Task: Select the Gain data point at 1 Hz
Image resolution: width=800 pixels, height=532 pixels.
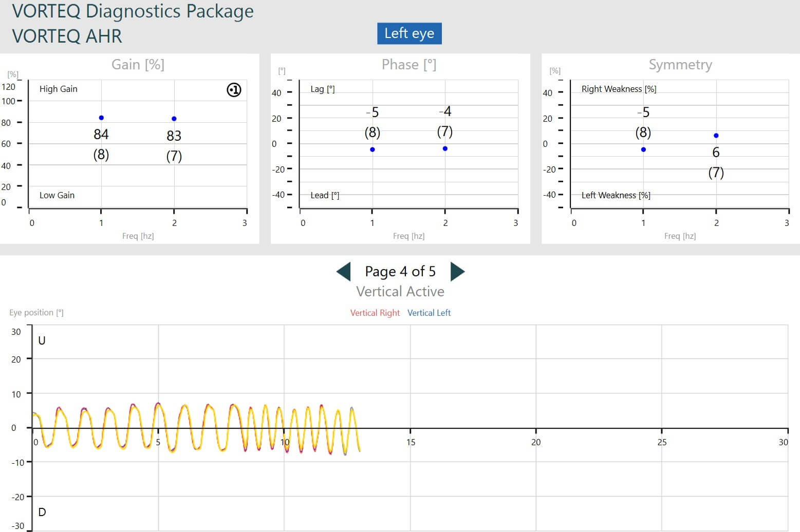Action: [101, 118]
